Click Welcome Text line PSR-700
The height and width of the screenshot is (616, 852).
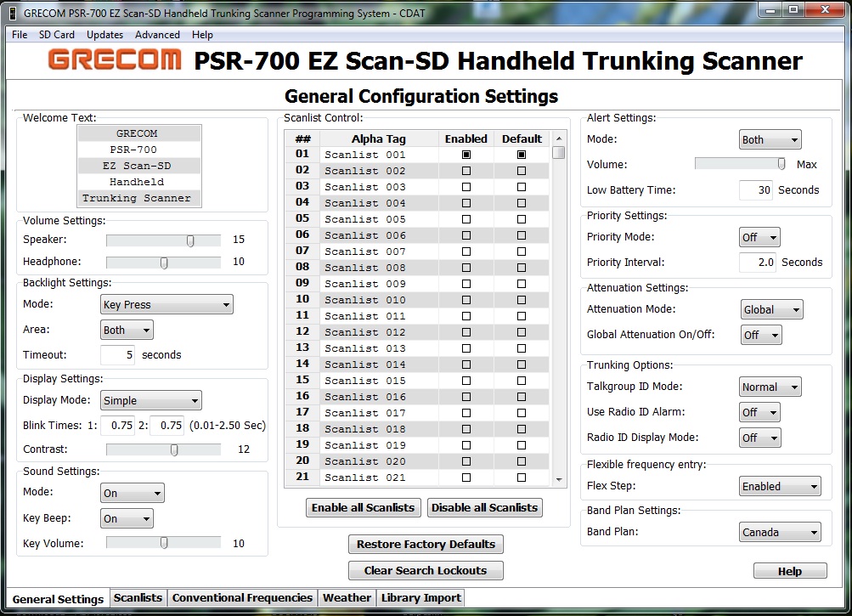139,150
